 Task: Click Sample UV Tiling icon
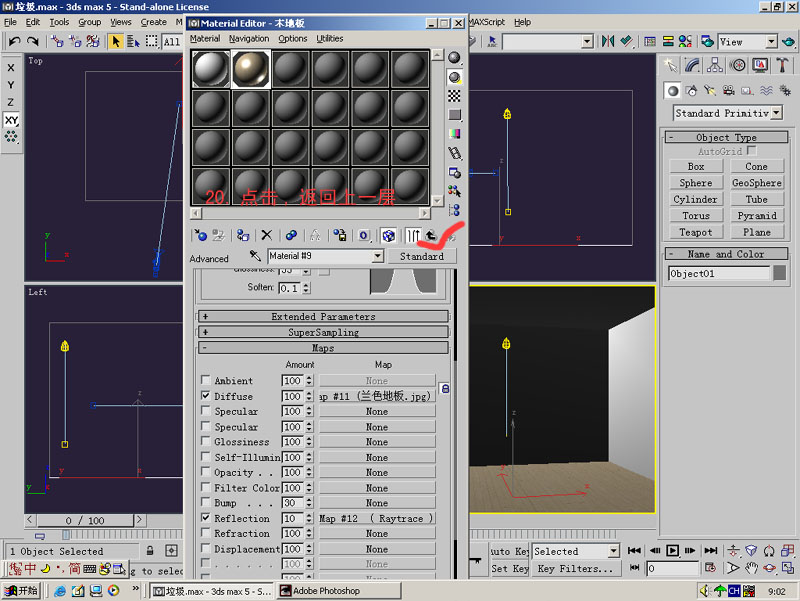click(454, 115)
